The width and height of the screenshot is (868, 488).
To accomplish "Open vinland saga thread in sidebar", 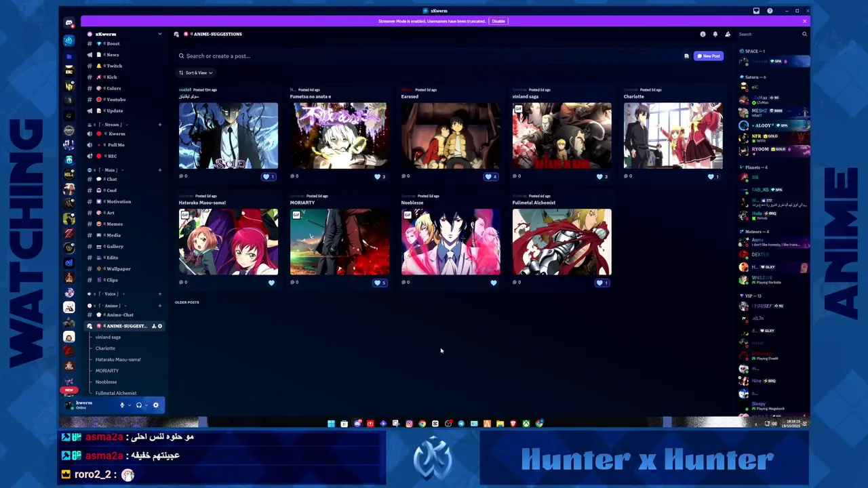I will point(108,337).
